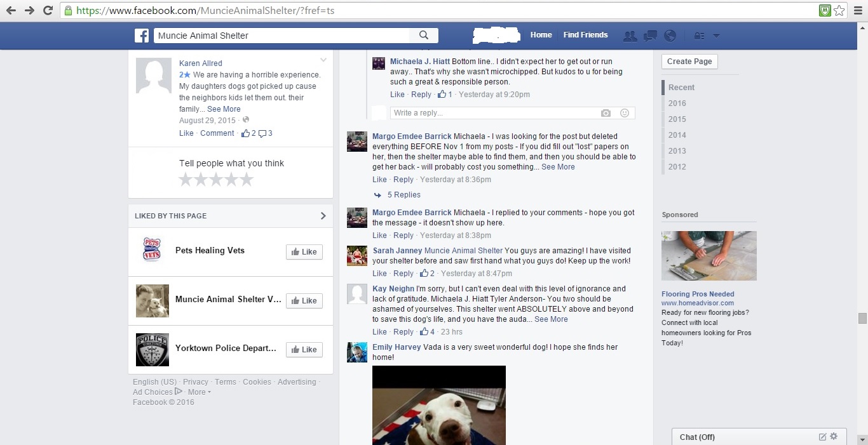868x445 pixels.
Task: Expand the Liked By This Page arrow
Action: pos(323,216)
